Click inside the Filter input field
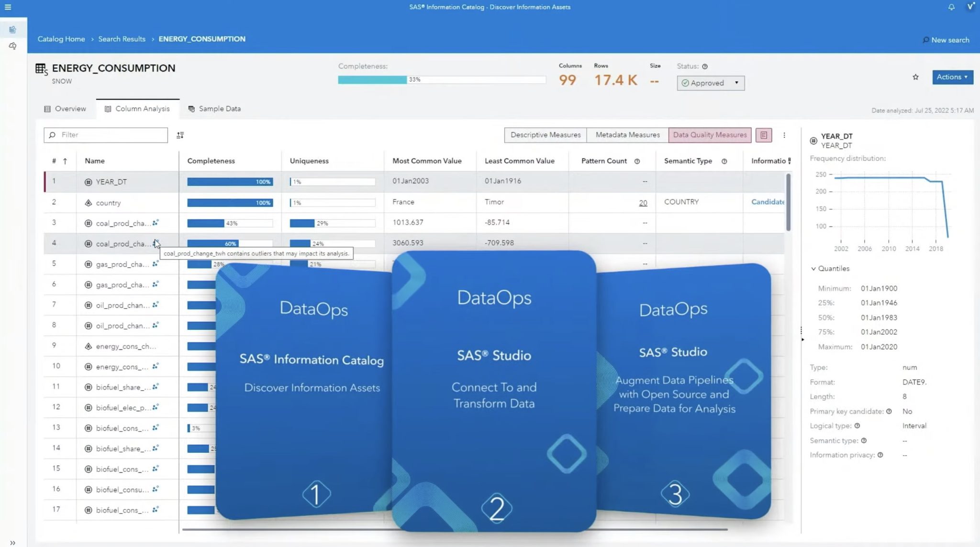Image resolution: width=980 pixels, height=547 pixels. (x=105, y=135)
